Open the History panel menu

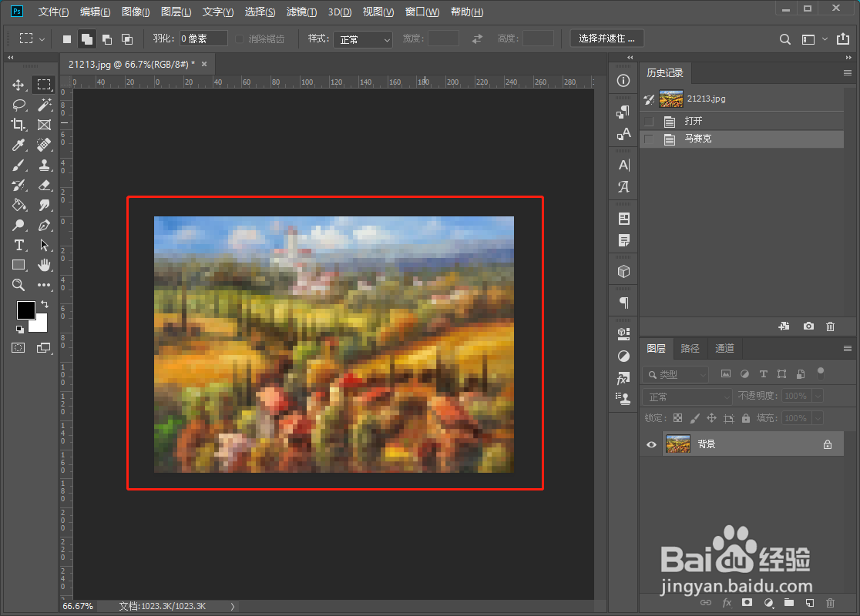tap(848, 73)
